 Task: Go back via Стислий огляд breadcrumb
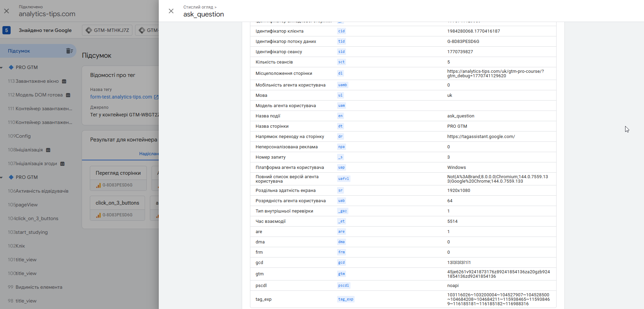point(198,7)
